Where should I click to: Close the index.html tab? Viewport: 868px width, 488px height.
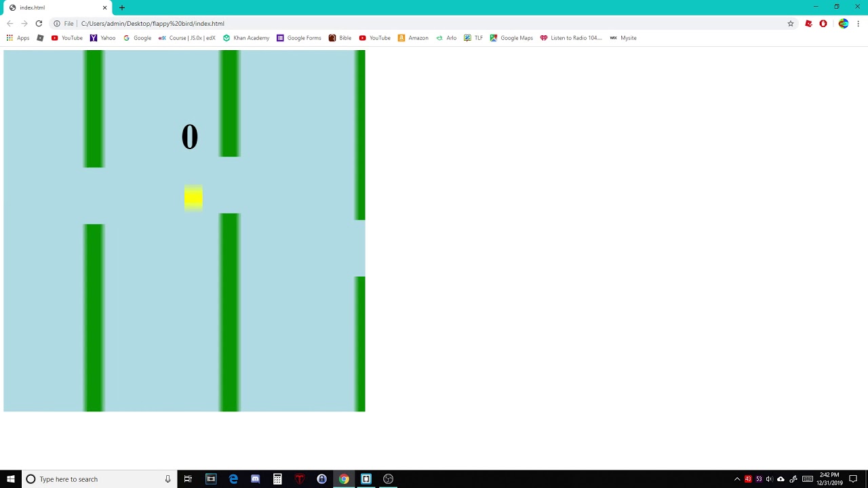[x=105, y=7]
